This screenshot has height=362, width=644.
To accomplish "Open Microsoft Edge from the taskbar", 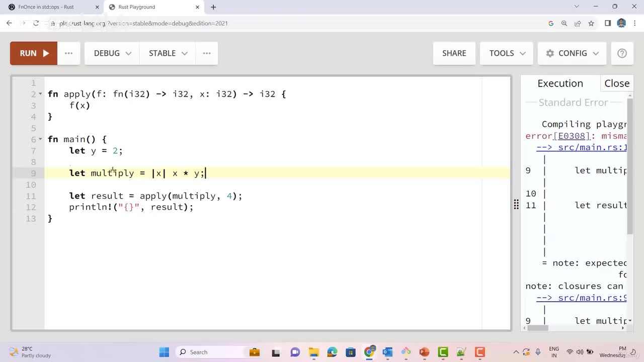I will click(x=332, y=352).
